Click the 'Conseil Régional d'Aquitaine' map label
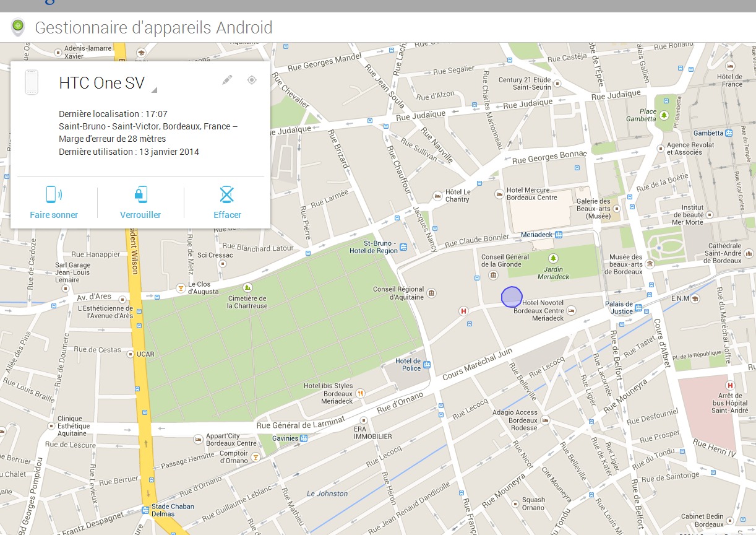Viewport: 756px width, 535px height. [399, 293]
